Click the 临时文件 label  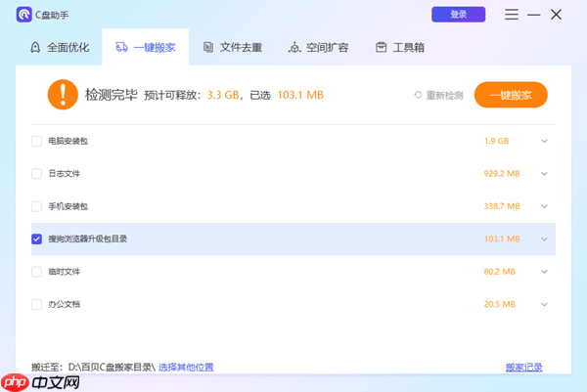[x=64, y=272]
